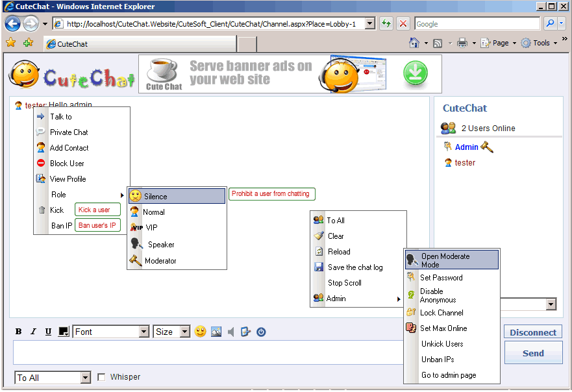Select Open Moderate Mode
The image size is (572, 392).
click(452, 260)
